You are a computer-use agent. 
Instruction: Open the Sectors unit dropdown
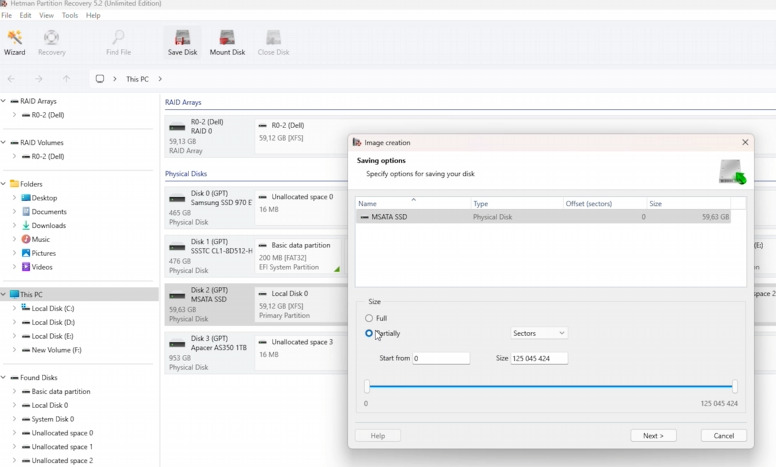[x=539, y=333]
